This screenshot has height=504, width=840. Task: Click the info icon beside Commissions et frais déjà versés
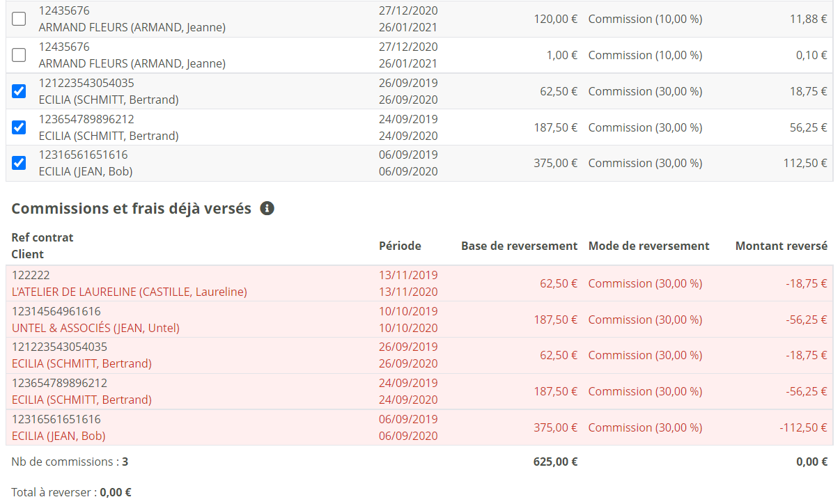point(267,208)
